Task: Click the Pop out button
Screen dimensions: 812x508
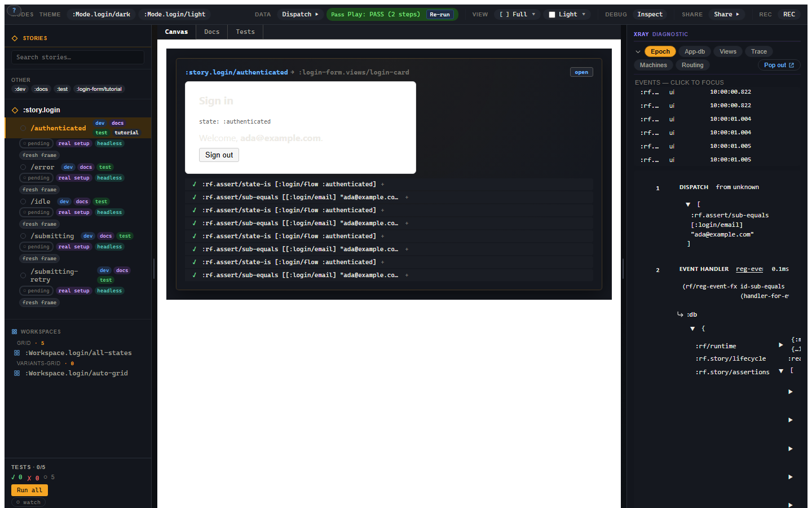Action: point(779,65)
